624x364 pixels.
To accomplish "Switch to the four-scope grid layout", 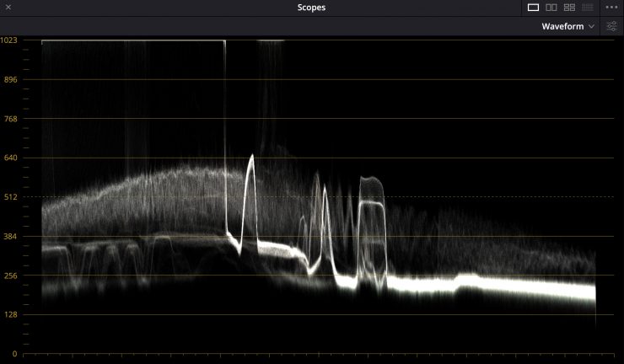I will point(569,8).
